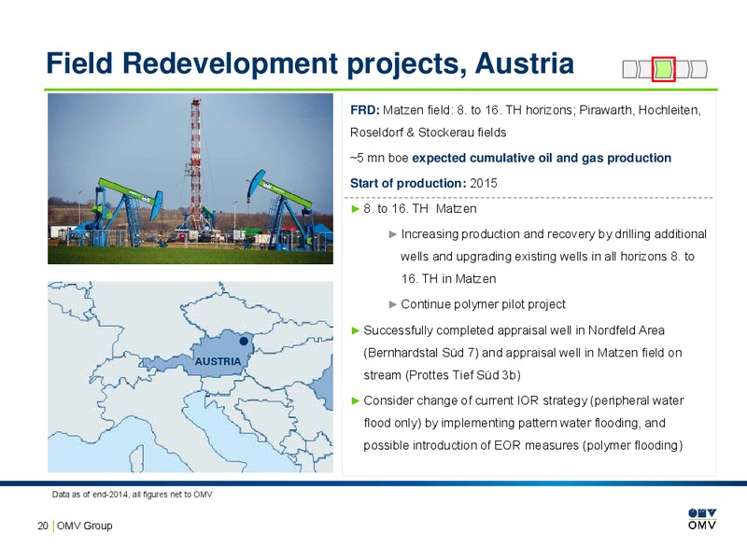Click the 'OMV Group' footer text
The image size is (747, 560).
coord(84,525)
